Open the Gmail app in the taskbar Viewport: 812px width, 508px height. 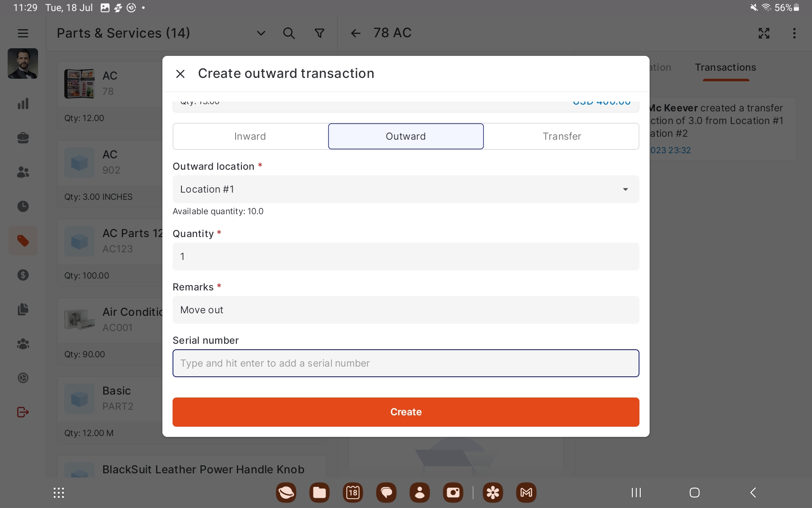click(x=526, y=492)
